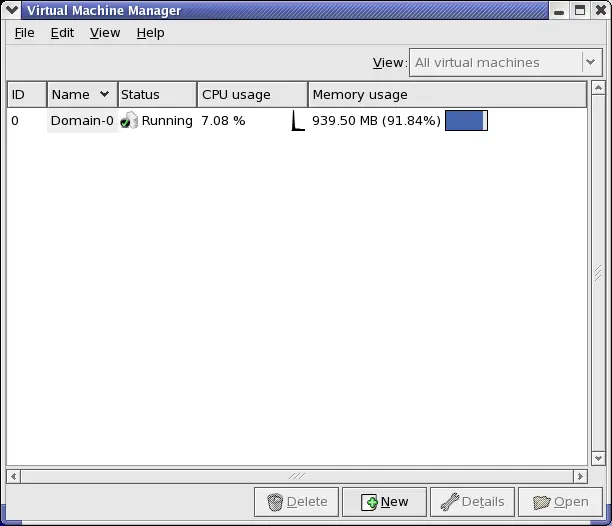Viewport: 612px width, 526px height.
Task: Click the vertical scrollbar thumb
Action: click(598, 273)
